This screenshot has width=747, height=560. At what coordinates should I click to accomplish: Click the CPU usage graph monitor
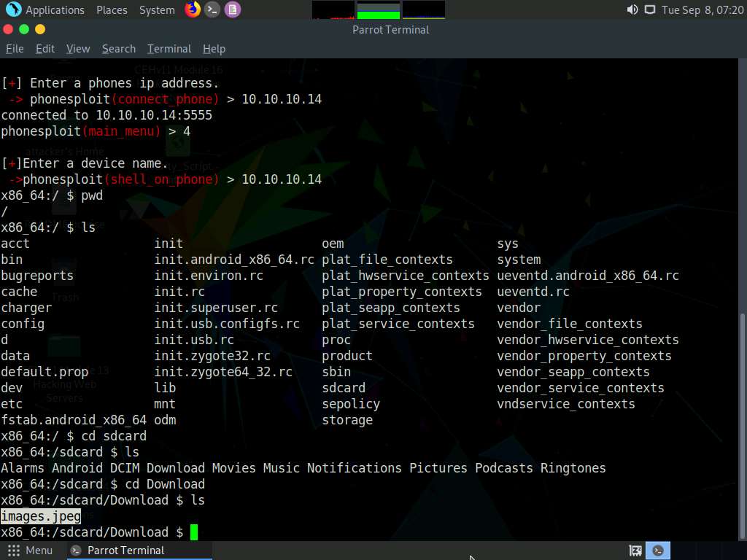pyautogui.click(x=332, y=9)
